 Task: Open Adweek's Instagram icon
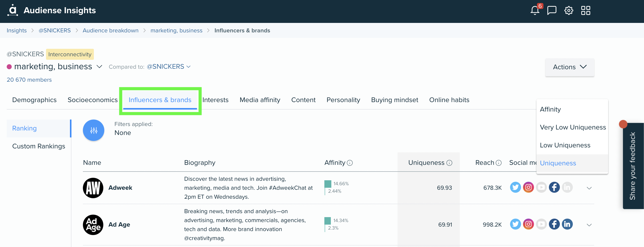click(x=528, y=187)
